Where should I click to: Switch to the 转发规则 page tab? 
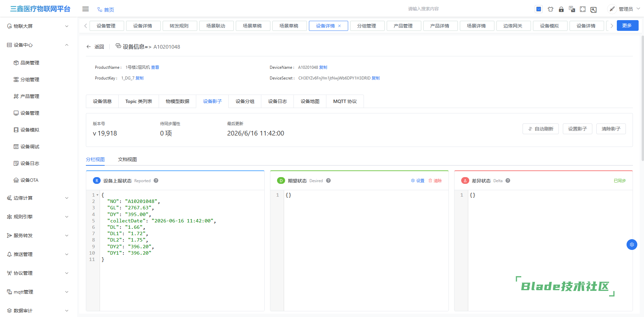pyautogui.click(x=179, y=26)
